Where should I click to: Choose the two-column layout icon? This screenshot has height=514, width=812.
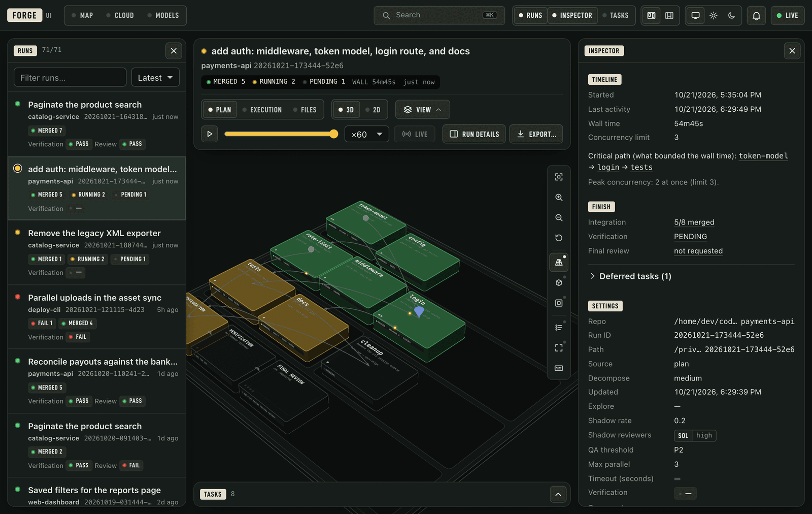[x=651, y=16]
